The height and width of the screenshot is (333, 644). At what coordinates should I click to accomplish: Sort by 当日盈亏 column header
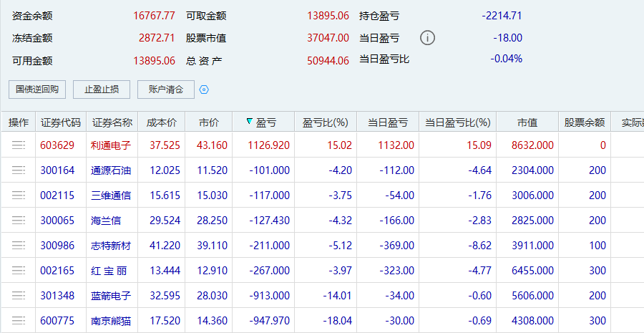(x=388, y=122)
